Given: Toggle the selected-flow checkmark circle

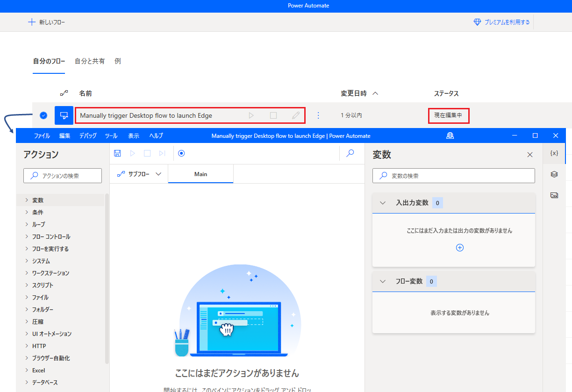Looking at the screenshot, I should click(43, 115).
